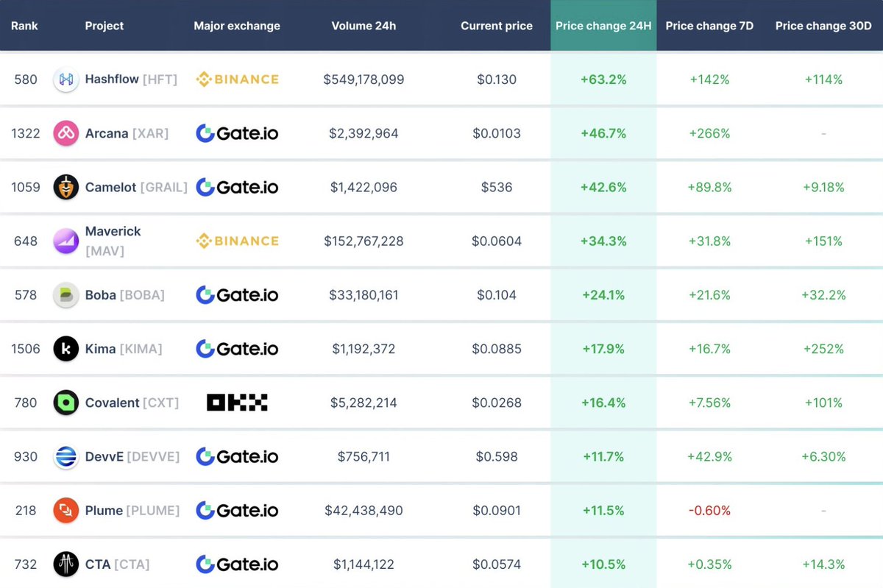Select the +252% 30D change value

(823, 349)
